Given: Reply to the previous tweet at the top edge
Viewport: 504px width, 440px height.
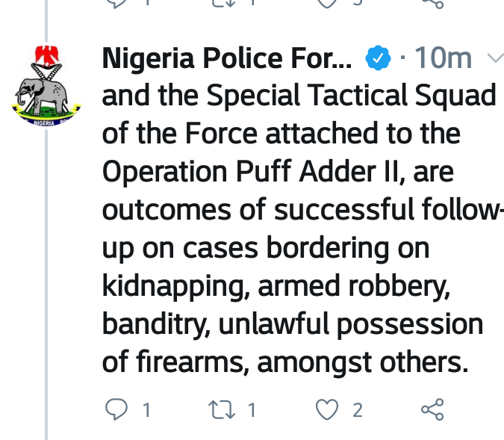Looking at the screenshot, I should tap(116, 3).
